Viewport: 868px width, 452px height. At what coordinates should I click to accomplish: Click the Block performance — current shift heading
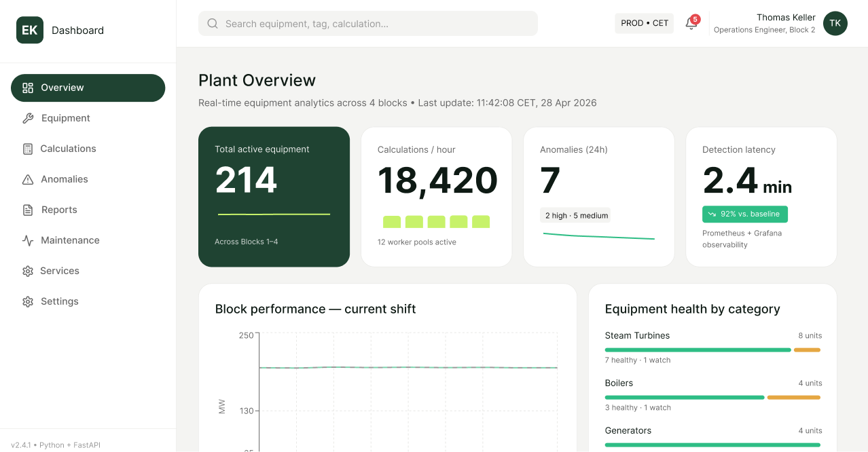(x=315, y=309)
